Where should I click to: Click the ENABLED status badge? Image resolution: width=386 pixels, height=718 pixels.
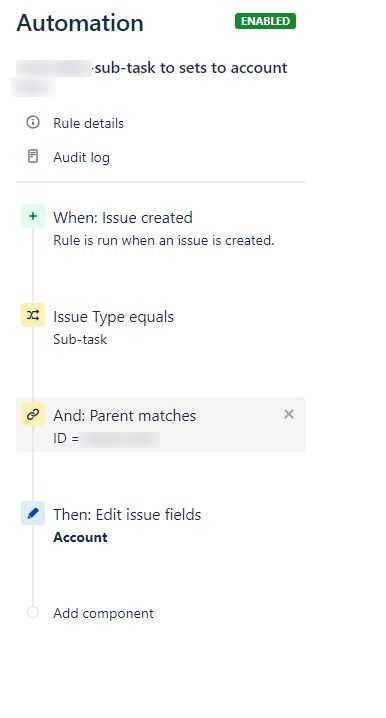pos(266,21)
